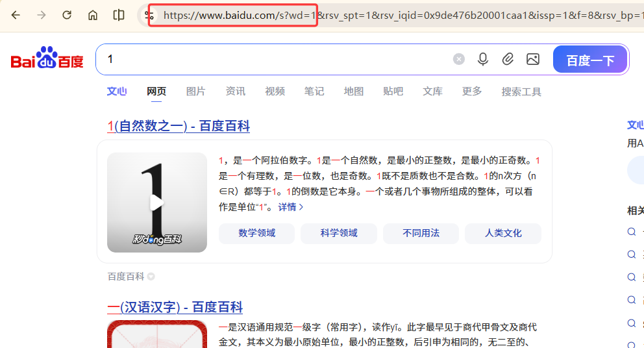
Task: Attach a file with the paperclip icon
Action: [508, 59]
